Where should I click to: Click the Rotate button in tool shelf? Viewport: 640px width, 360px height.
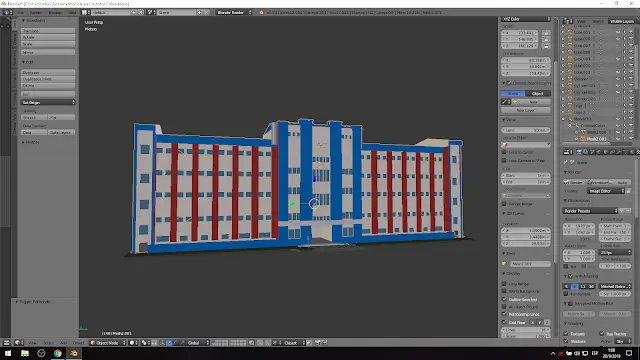tap(48, 37)
